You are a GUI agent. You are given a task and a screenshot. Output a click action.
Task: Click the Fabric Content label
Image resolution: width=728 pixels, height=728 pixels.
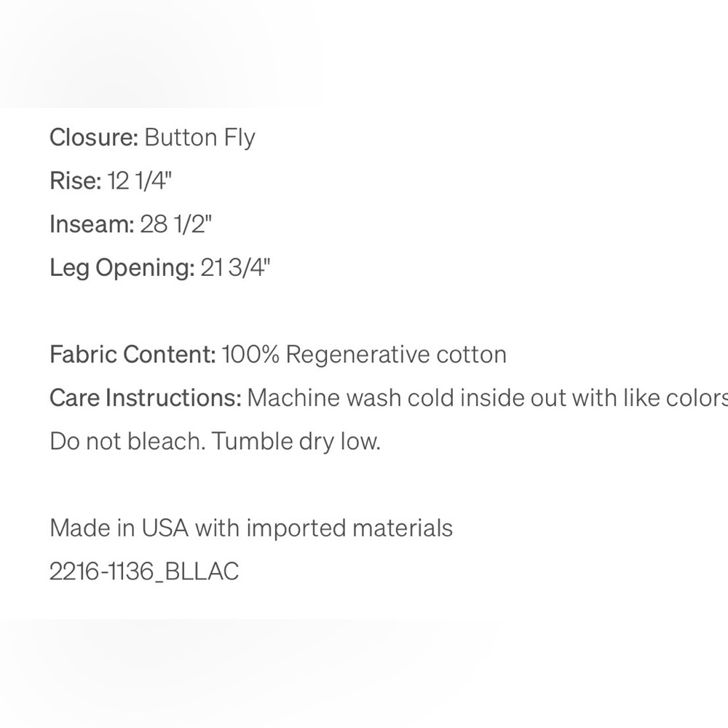132,355
